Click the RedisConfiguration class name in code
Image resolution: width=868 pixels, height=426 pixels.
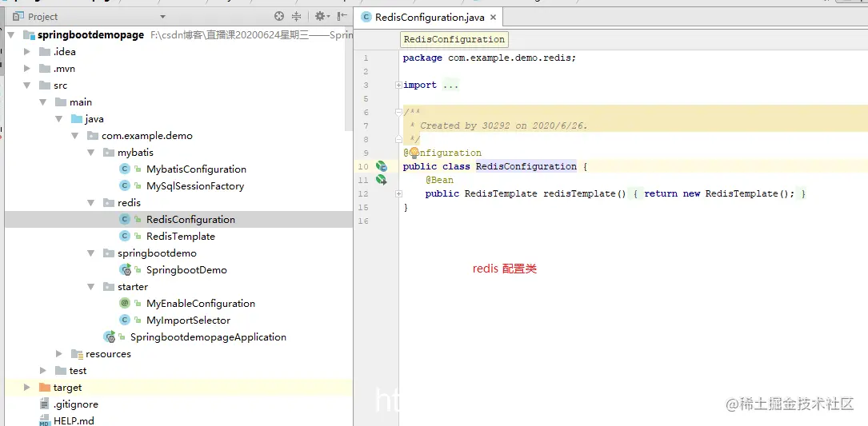(x=526, y=166)
